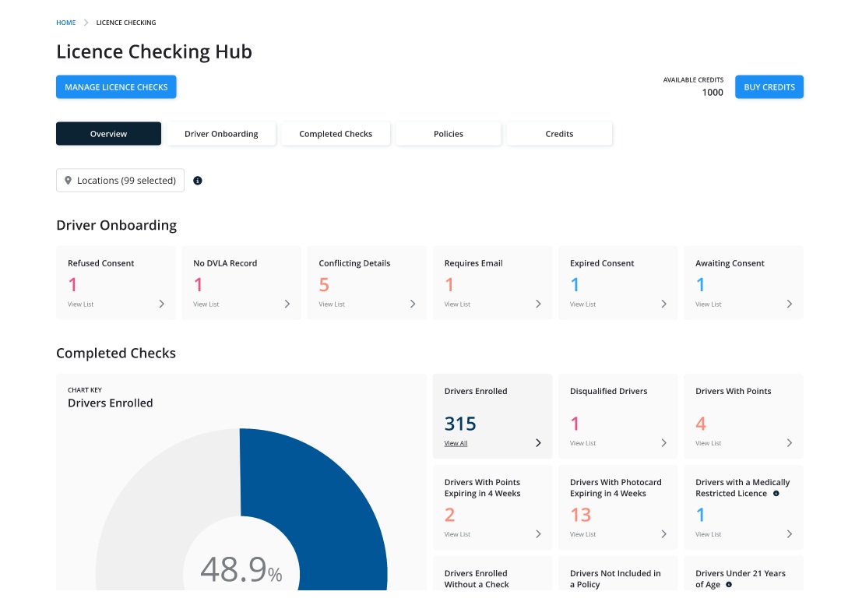Screen dimensions: 841x616
Task: Open the Locations (99 selected) dropdown
Action: tap(120, 181)
